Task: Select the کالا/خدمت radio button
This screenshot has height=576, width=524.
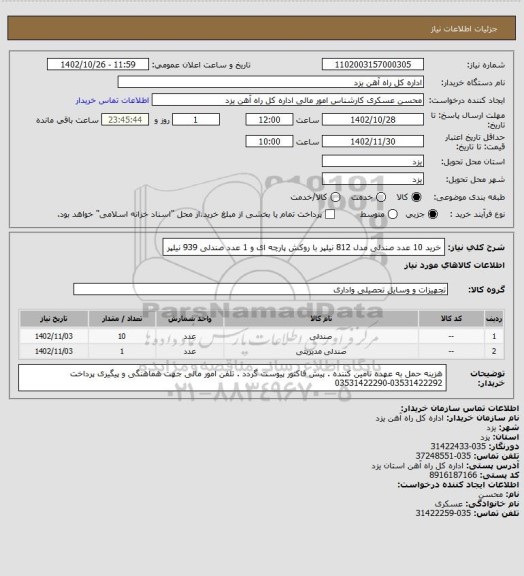Action: click(335, 197)
